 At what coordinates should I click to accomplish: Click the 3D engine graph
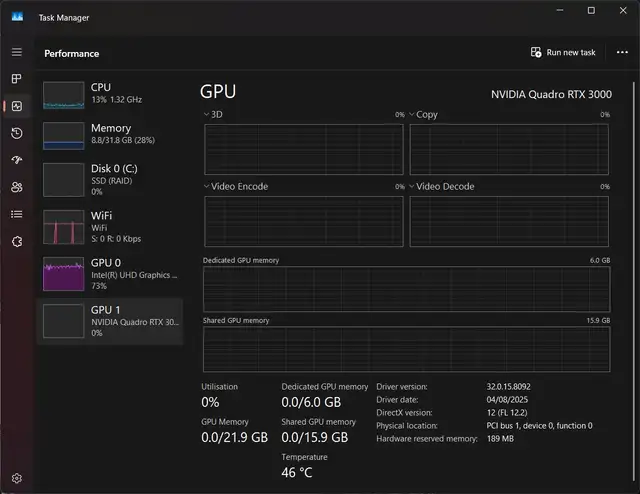[304, 149]
